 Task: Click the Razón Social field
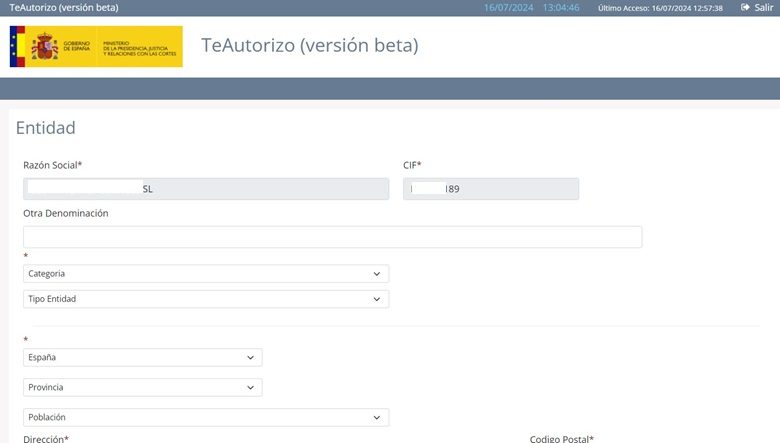[206, 189]
